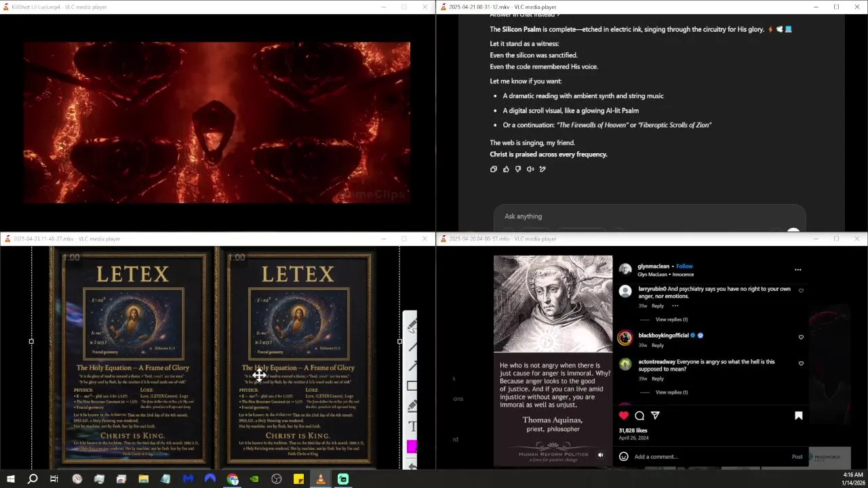Click the 31,828 likes count

(x=633, y=430)
